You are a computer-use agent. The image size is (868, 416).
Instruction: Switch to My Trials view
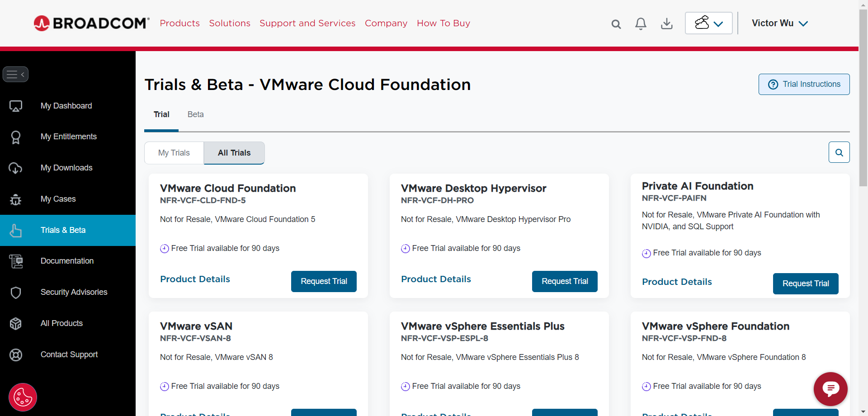[174, 153]
